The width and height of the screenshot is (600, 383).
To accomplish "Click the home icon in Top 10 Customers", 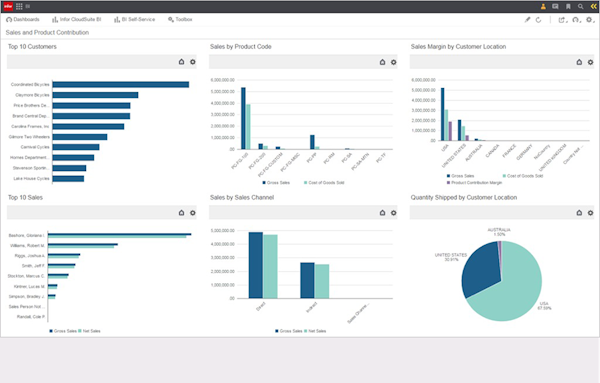I will 181,62.
